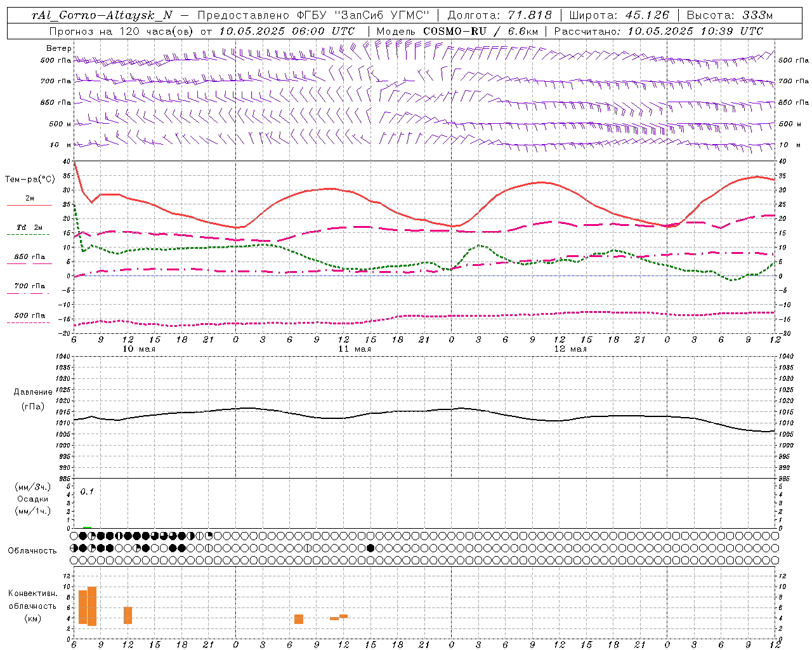Select the Широта: 45.126 value
This screenshot has width=812, height=650.
point(619,15)
